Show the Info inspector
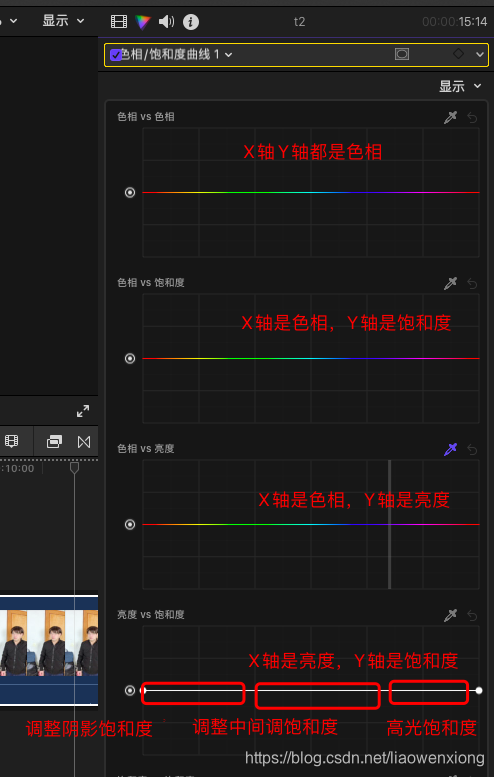The image size is (494, 777). [191, 22]
